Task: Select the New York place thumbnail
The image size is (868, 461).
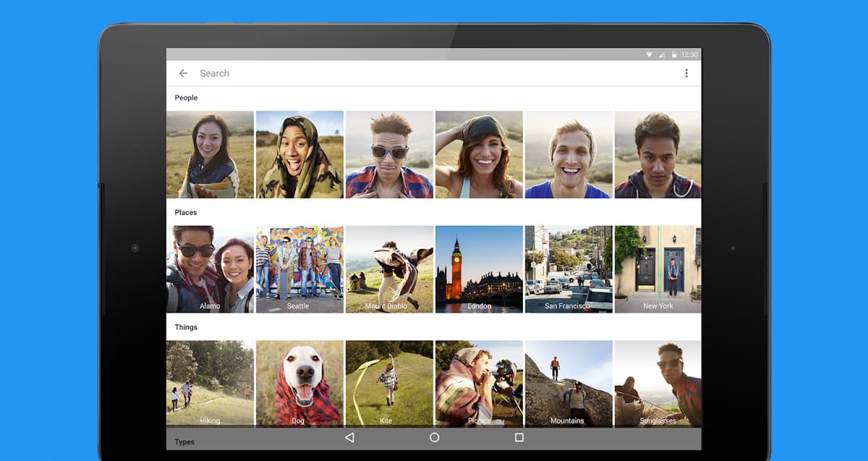Action: click(x=658, y=269)
